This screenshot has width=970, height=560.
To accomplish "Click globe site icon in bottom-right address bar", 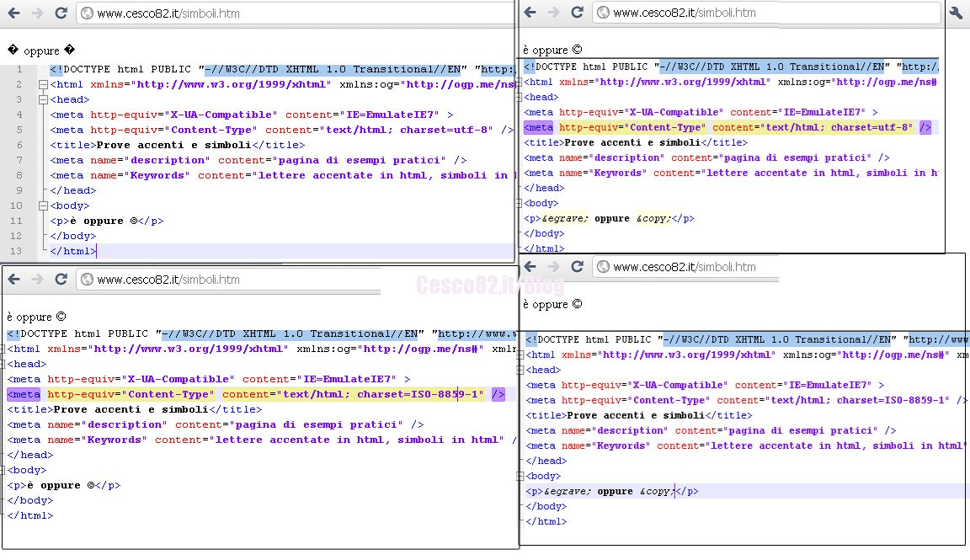I will point(603,267).
